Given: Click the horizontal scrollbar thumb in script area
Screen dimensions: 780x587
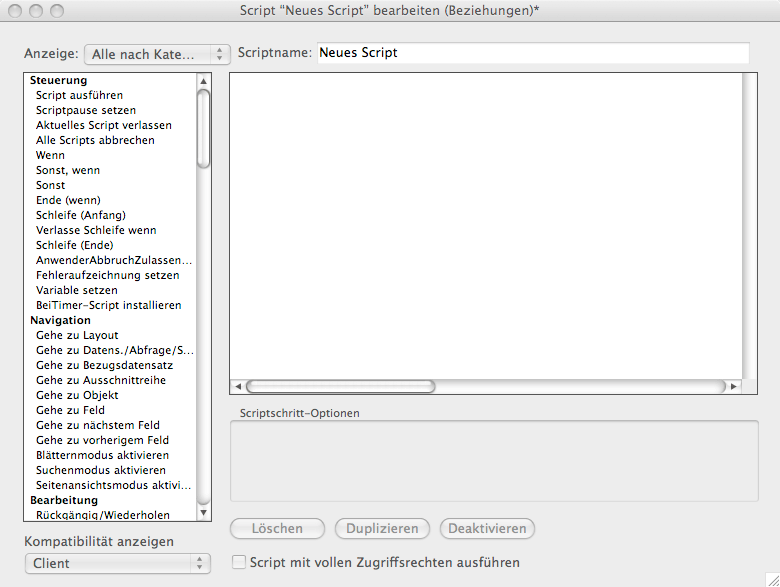Looking at the screenshot, I should (x=340, y=386).
